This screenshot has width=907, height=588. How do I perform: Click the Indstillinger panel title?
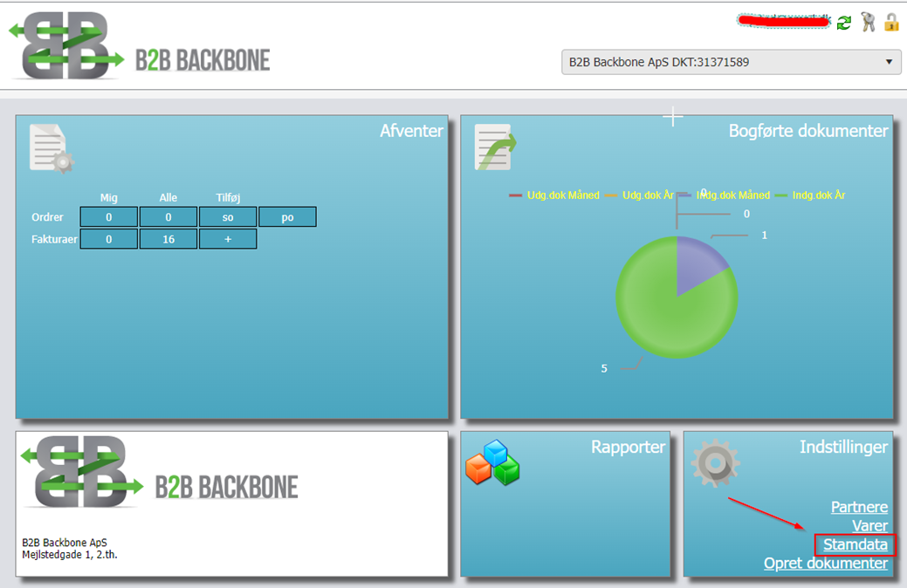pos(843,447)
